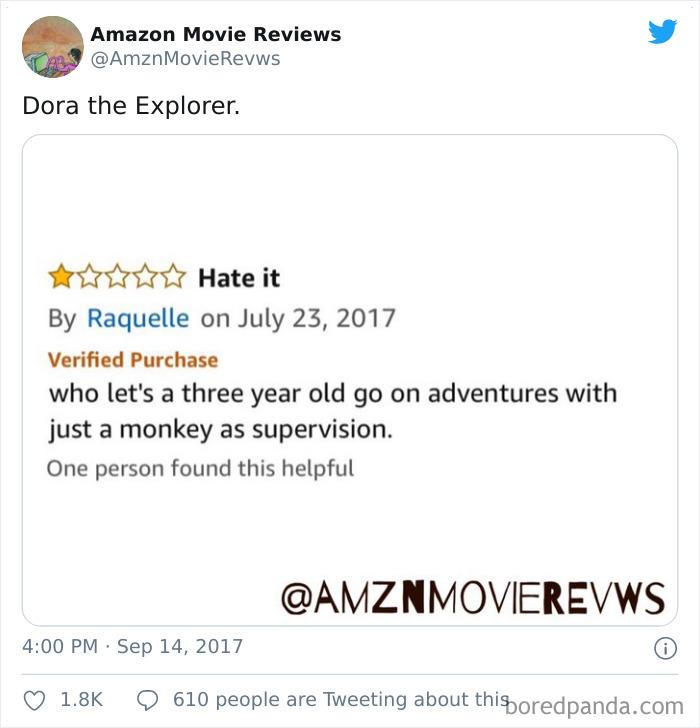Like the tweet with the heart icon
Viewport: 700px width, 728px height.
click(34, 700)
